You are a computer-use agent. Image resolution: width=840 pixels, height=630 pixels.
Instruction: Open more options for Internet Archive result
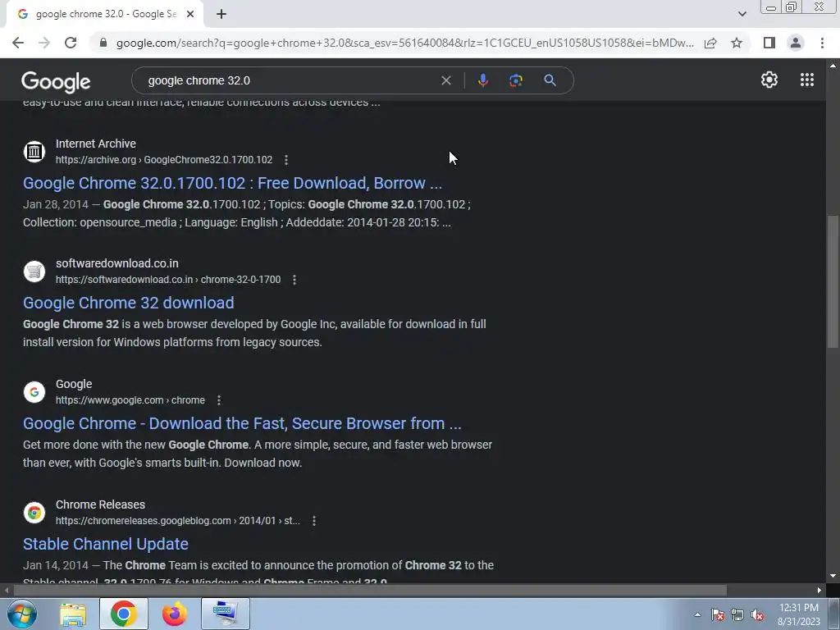tap(286, 160)
